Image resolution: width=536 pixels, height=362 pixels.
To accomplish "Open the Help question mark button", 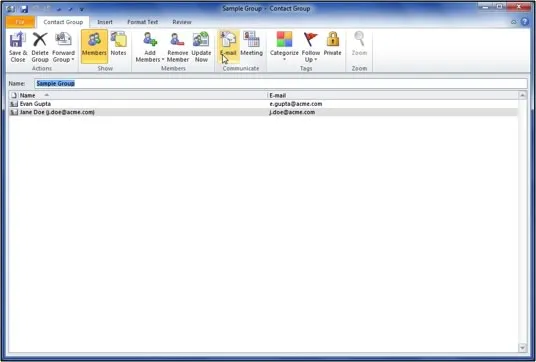I will coord(525,22).
